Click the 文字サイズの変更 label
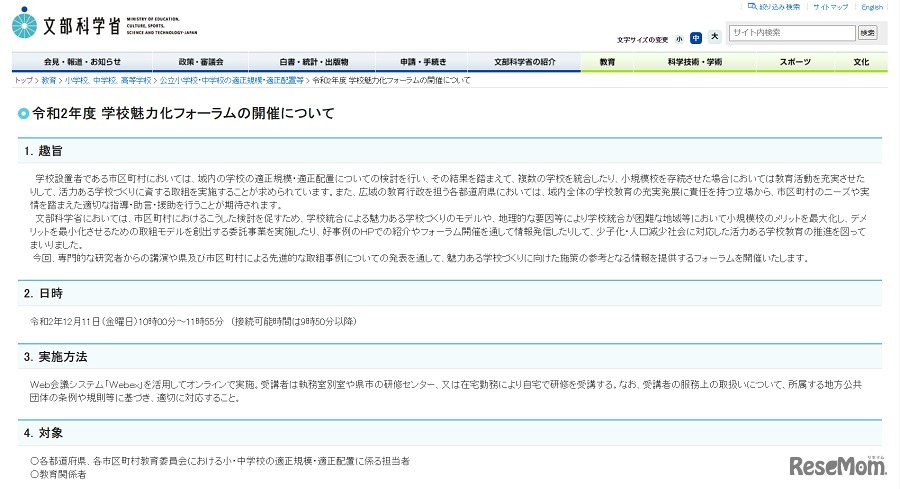The image size is (900, 489). tap(642, 40)
